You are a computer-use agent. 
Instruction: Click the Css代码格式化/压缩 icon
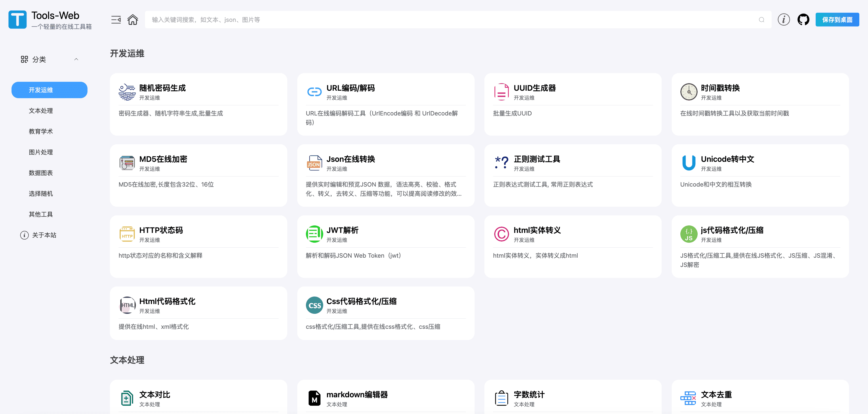(x=314, y=305)
